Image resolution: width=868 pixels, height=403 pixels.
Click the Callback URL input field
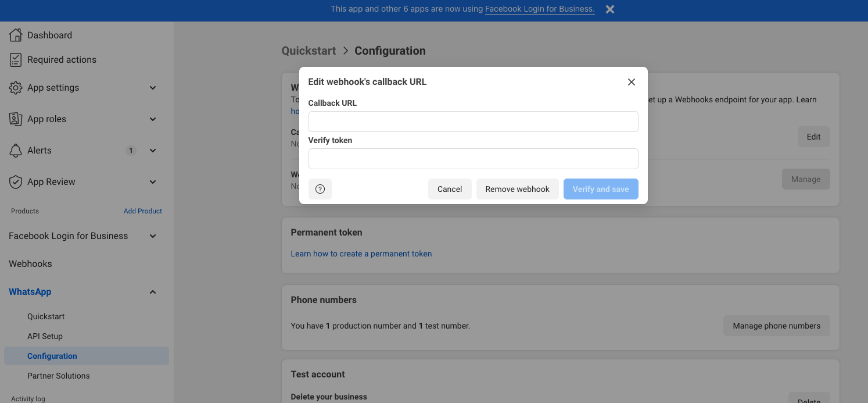473,122
